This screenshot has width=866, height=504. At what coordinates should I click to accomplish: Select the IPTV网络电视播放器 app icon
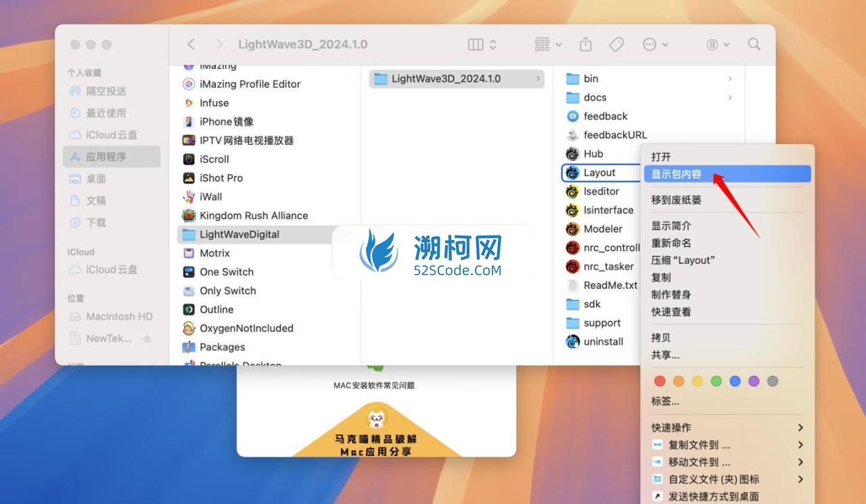(x=189, y=140)
